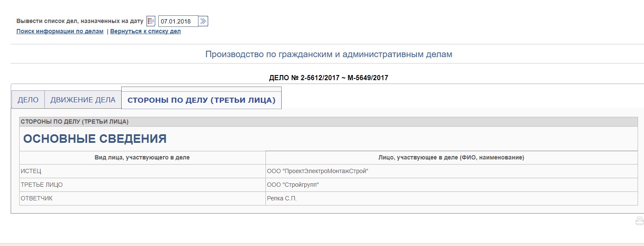
Task: Select the 'СТОРОНЫ ПО ДЕЛУ (ТРЕТЬИ ЛИЦА)' tab
Action: click(201, 100)
